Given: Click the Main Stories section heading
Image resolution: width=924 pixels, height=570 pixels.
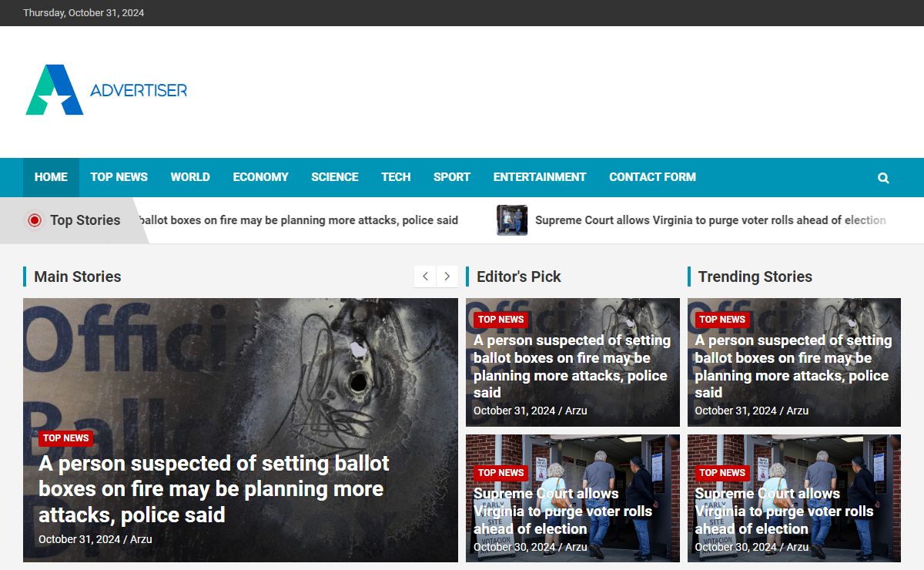Looking at the screenshot, I should (x=78, y=277).
